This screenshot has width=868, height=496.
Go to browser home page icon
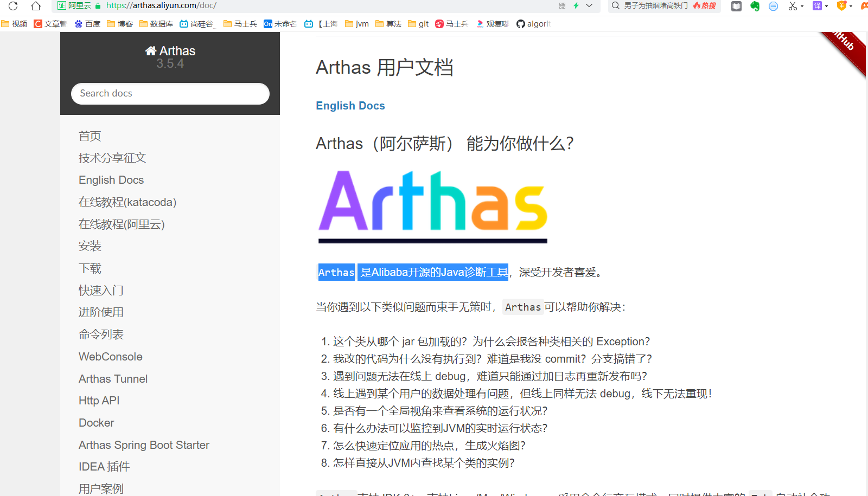point(36,6)
